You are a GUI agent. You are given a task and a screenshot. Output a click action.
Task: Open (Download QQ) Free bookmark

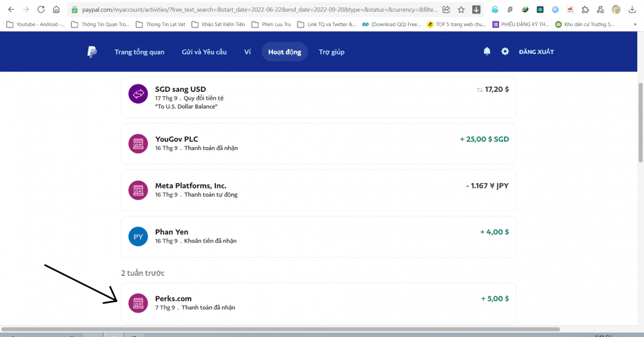[x=391, y=25]
